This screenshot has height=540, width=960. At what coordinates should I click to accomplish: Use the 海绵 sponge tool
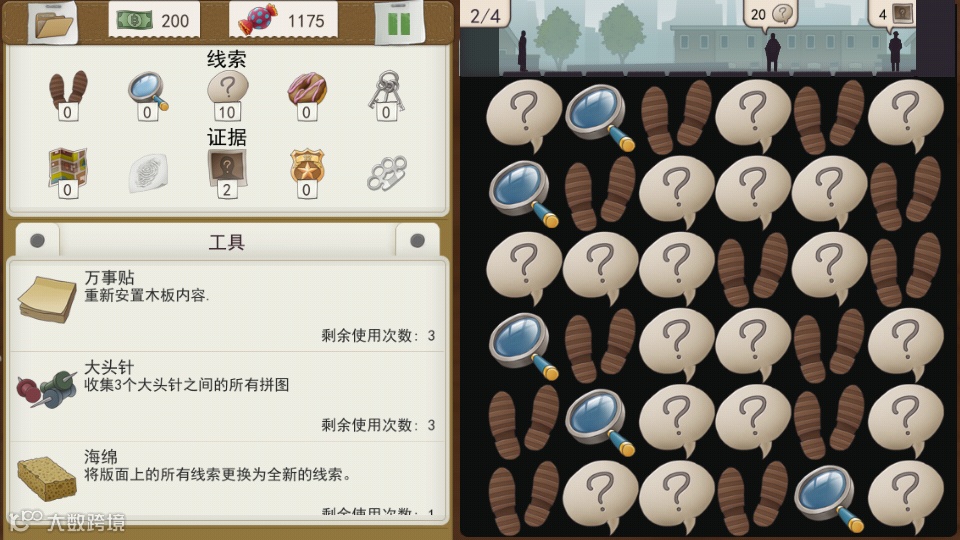tap(227, 479)
